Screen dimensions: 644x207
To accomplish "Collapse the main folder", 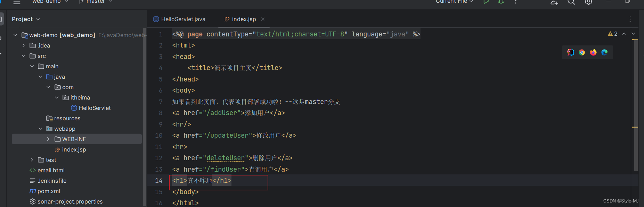I will click(x=32, y=66).
